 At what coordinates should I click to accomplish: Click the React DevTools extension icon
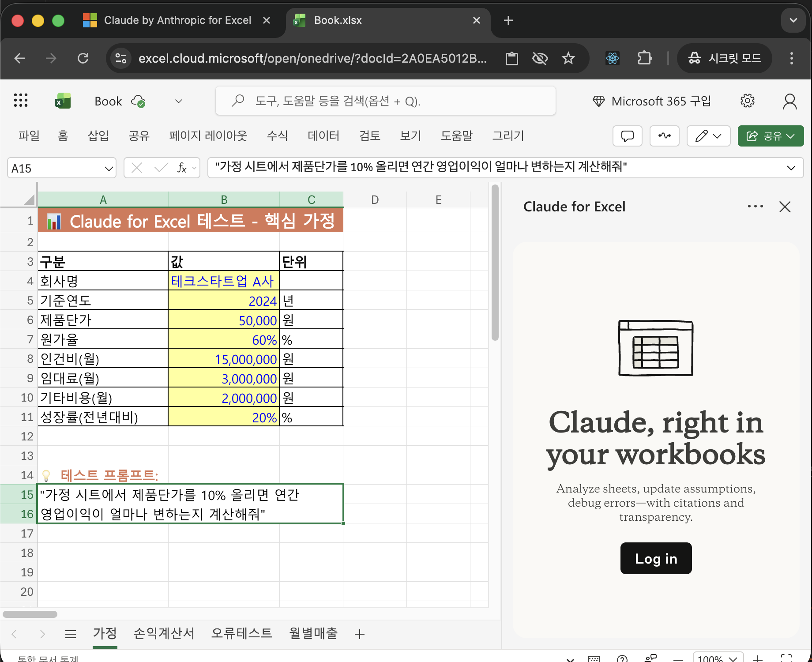[x=613, y=58]
